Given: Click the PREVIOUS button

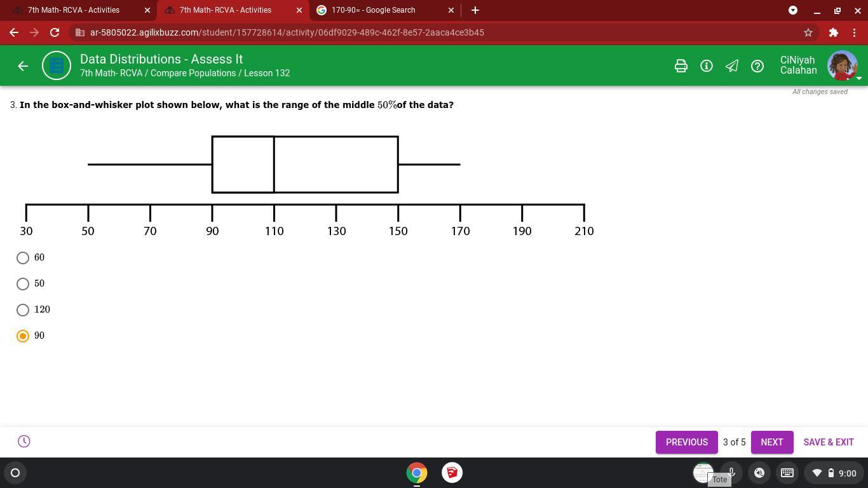Looking at the screenshot, I should pyautogui.click(x=687, y=442).
